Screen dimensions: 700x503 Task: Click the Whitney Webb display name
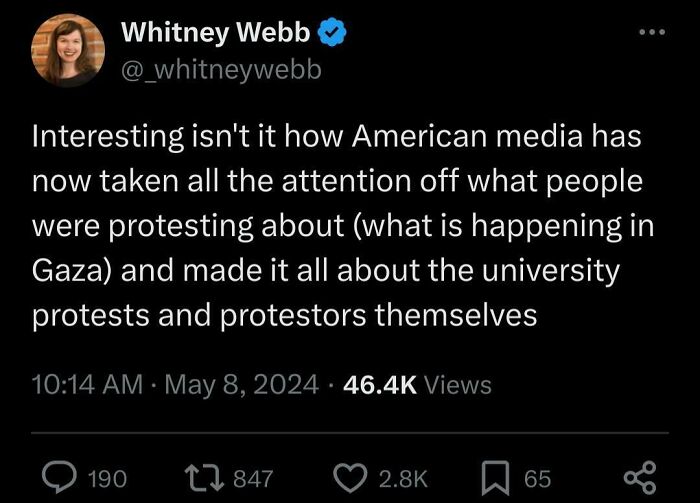pyautogui.click(x=214, y=33)
